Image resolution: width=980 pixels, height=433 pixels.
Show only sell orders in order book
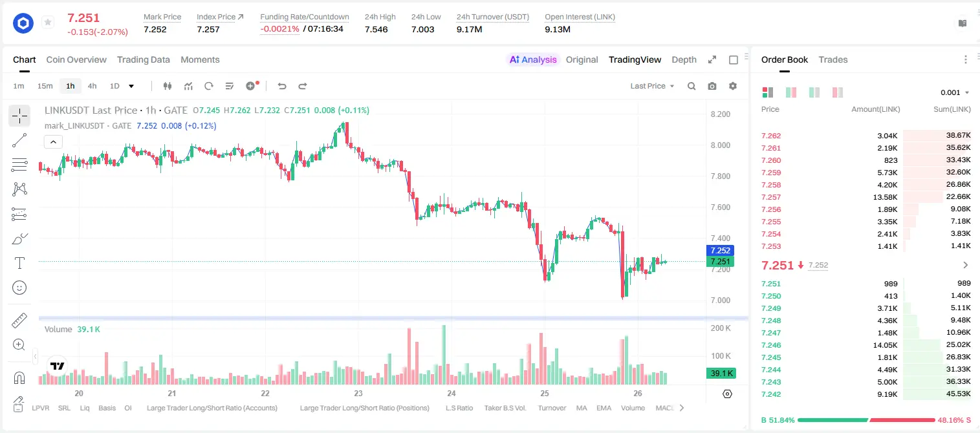[838, 92]
